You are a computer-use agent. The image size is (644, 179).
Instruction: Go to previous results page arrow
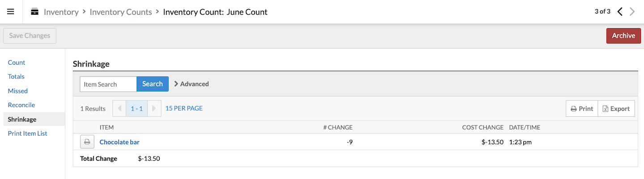tap(119, 108)
